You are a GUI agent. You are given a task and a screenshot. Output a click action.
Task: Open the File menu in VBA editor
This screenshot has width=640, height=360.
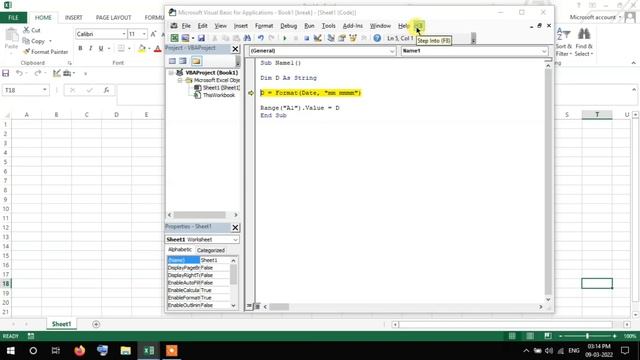pyautogui.click(x=186, y=26)
